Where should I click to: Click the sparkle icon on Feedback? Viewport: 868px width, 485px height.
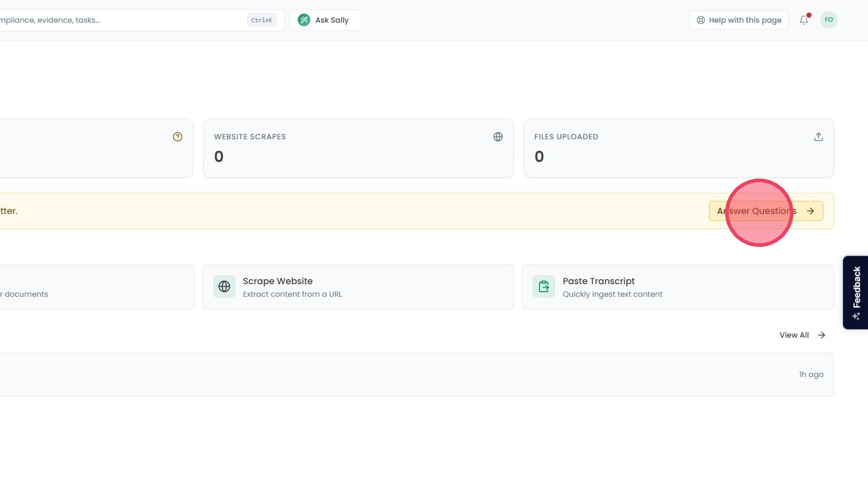tap(856, 316)
